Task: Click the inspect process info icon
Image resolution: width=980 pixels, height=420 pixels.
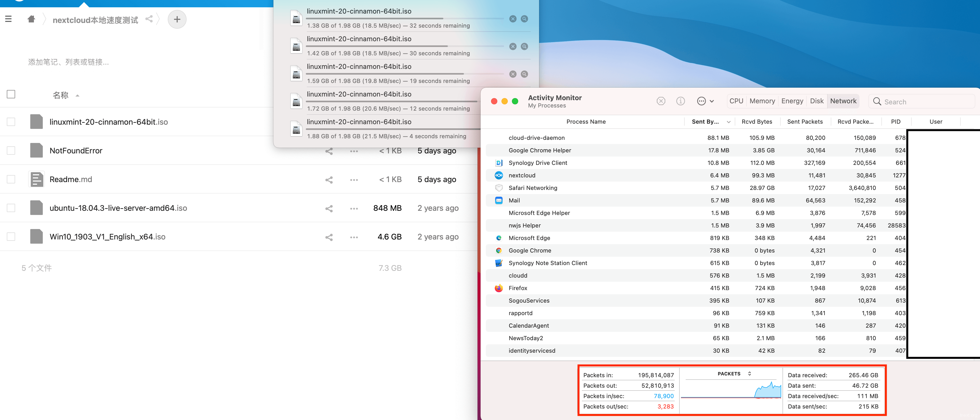Action: coord(680,101)
